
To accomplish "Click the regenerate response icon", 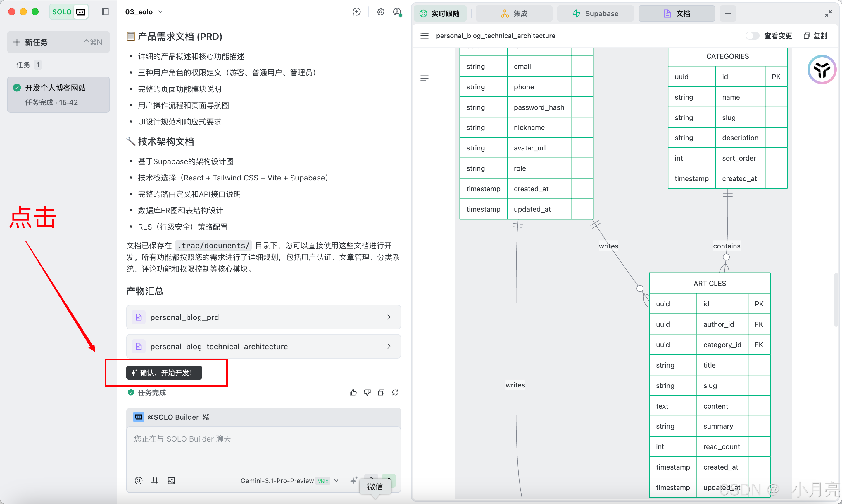I will [x=395, y=393].
